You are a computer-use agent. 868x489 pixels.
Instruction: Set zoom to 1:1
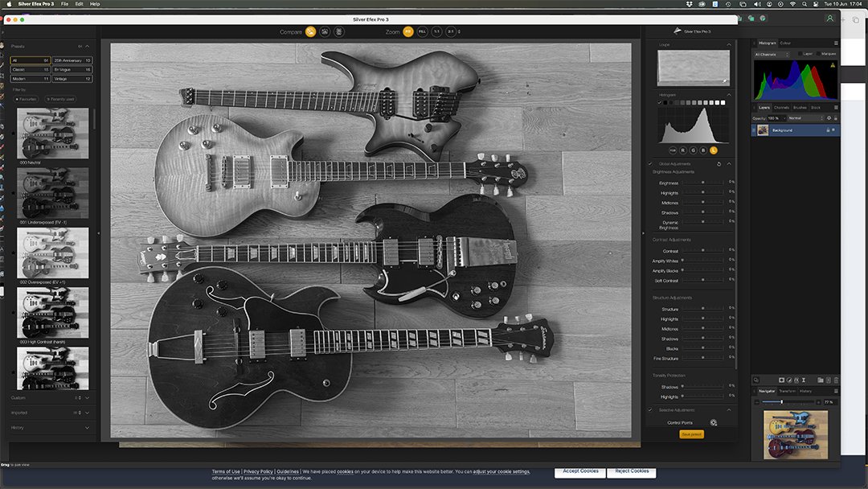436,31
